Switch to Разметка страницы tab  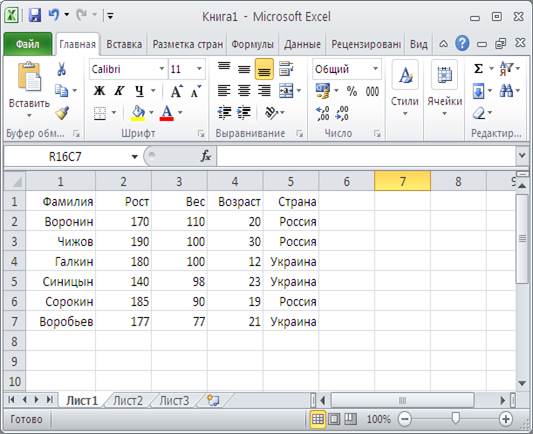(188, 44)
